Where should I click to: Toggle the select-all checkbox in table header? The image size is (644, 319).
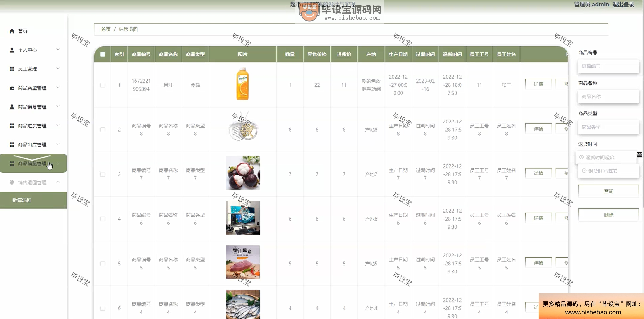pos(103,54)
